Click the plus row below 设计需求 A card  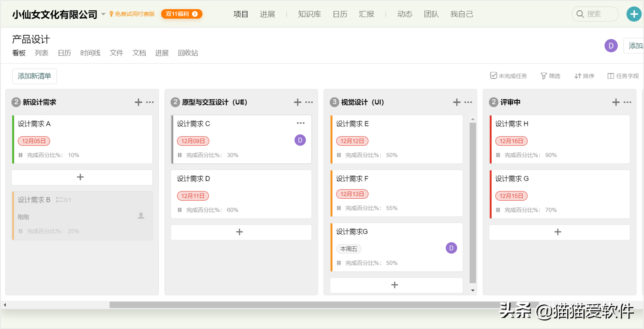point(82,177)
